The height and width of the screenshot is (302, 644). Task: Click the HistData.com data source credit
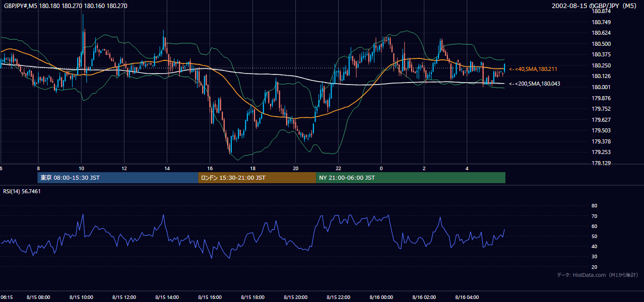(x=598, y=275)
